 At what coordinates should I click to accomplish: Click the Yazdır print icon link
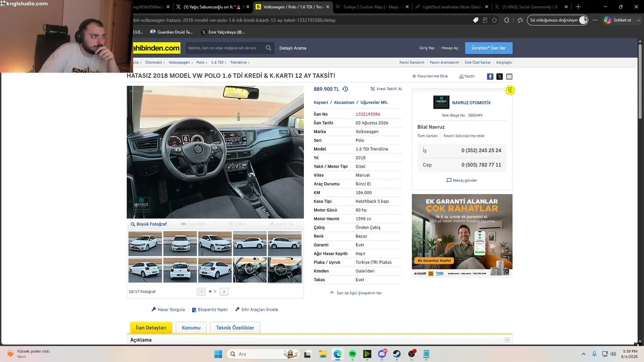click(x=467, y=76)
